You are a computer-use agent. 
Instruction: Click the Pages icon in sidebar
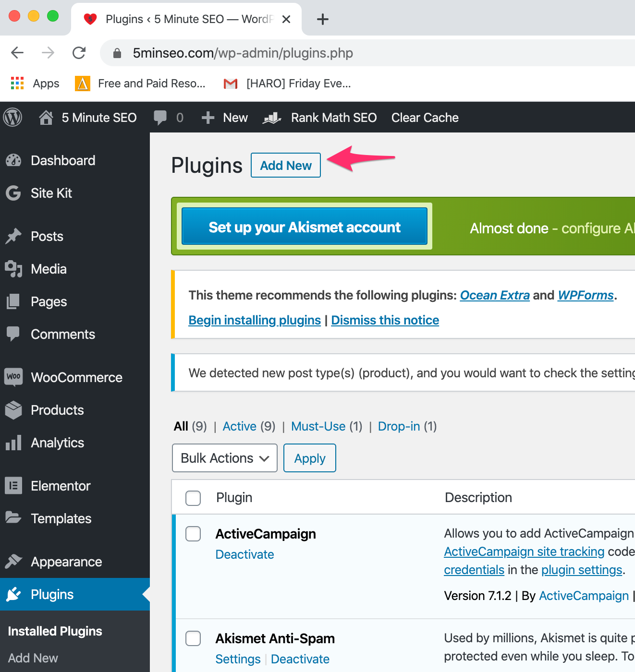coord(13,301)
